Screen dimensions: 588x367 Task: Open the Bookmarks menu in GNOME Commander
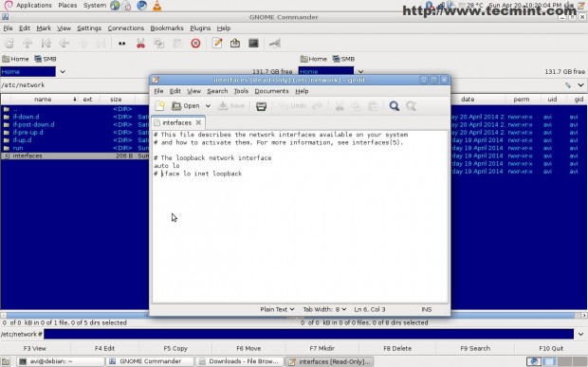[167, 28]
